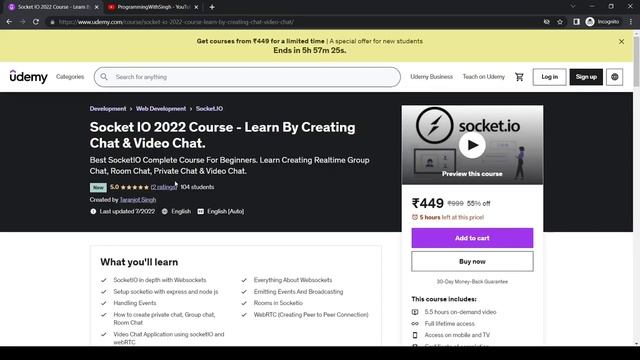
Task: Click the Log in button
Action: tap(549, 77)
